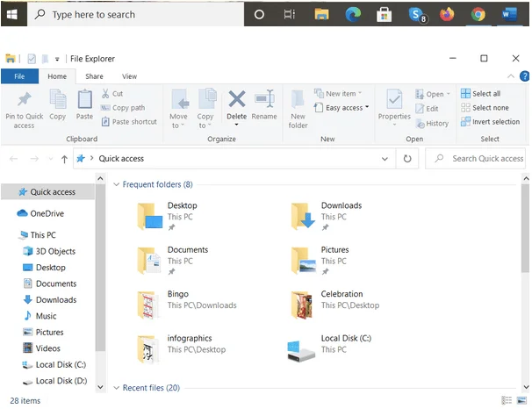Switch to the Home ribbon tab
This screenshot has width=532, height=409.
point(57,76)
